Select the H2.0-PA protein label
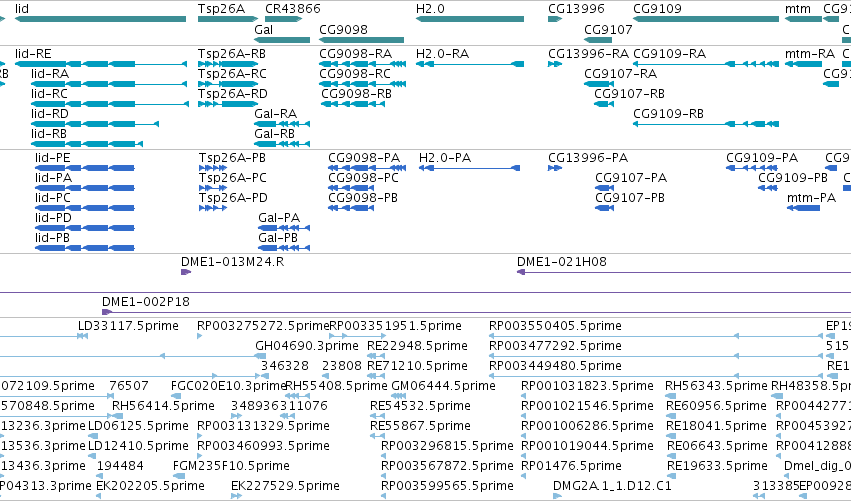Viewport: 851px width, 501px height. tap(445, 158)
